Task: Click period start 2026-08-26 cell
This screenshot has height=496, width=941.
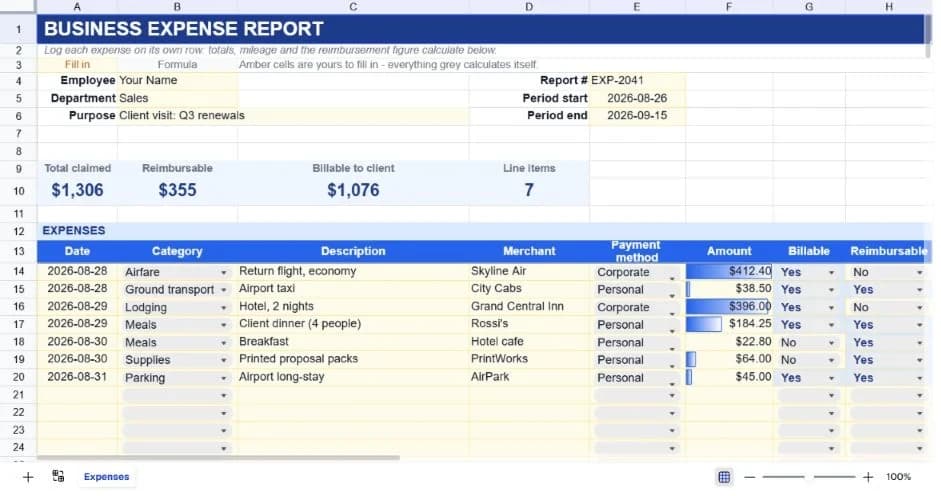Action: click(637, 98)
